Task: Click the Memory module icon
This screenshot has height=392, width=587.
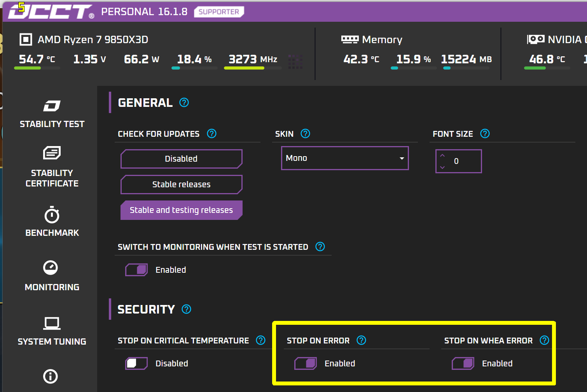Action: [350, 39]
